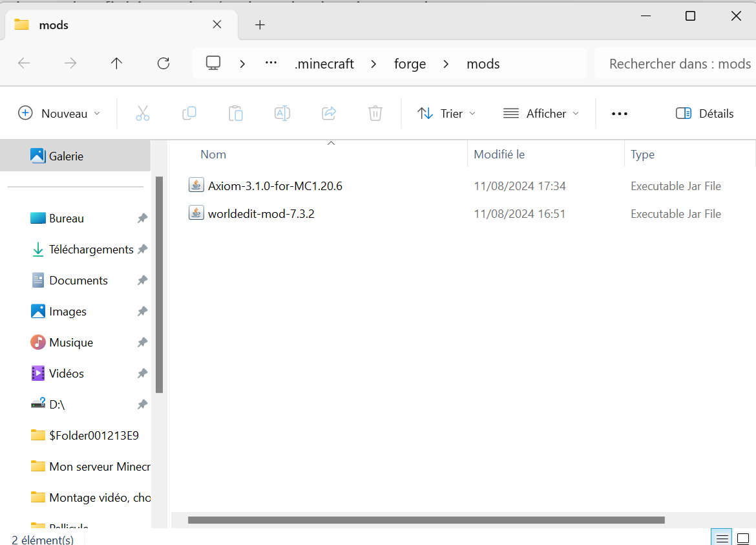This screenshot has height=545, width=756.
Task: Go back with the left arrow
Action: click(x=24, y=63)
